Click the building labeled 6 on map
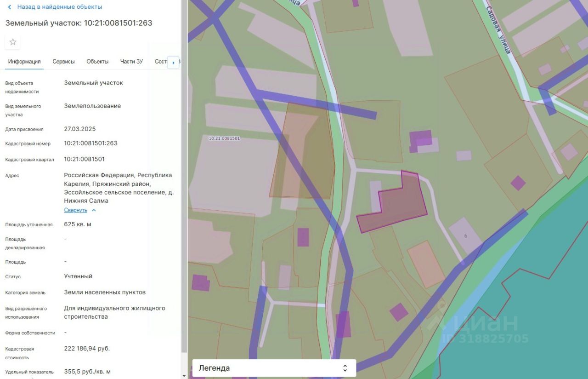 465,235
